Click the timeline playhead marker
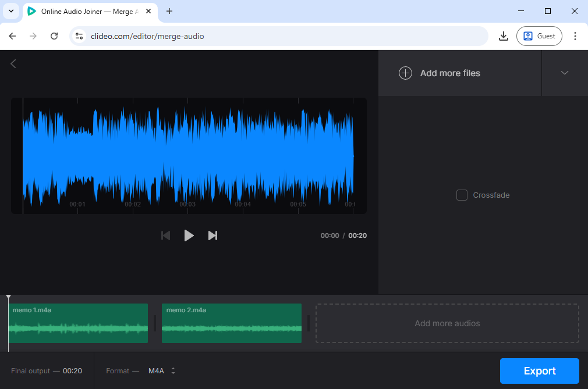 (x=8, y=298)
